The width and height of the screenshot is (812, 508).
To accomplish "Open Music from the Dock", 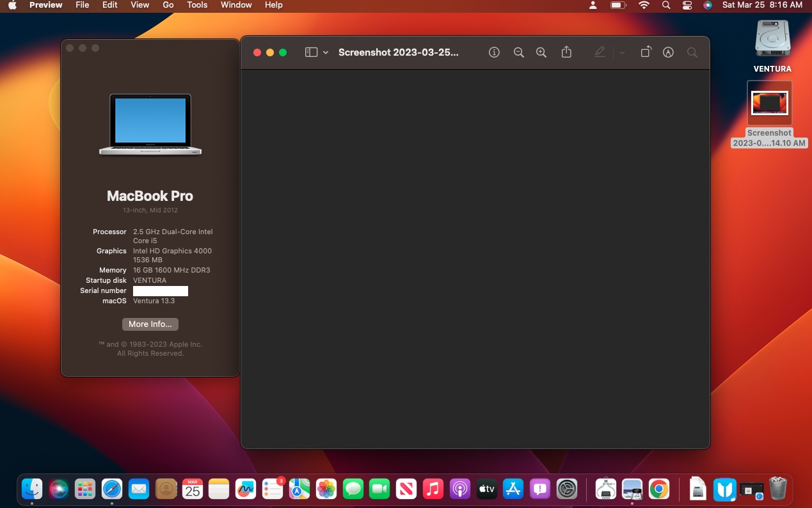I will [x=433, y=489].
